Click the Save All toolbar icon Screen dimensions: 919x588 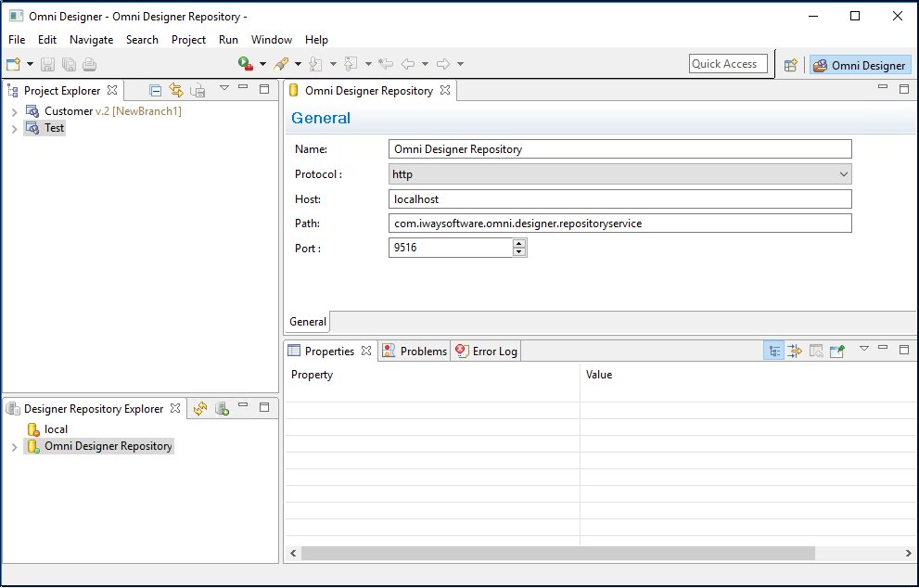pyautogui.click(x=70, y=64)
